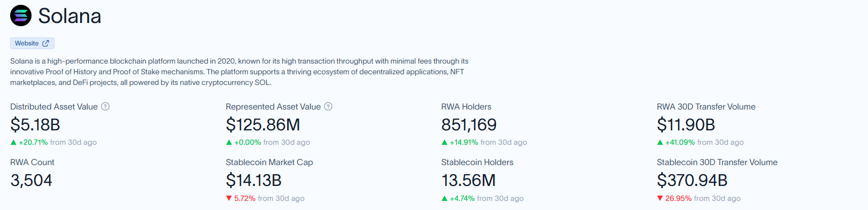The image size is (868, 210).
Task: Click the $14.13B value
Action: click(x=253, y=180)
